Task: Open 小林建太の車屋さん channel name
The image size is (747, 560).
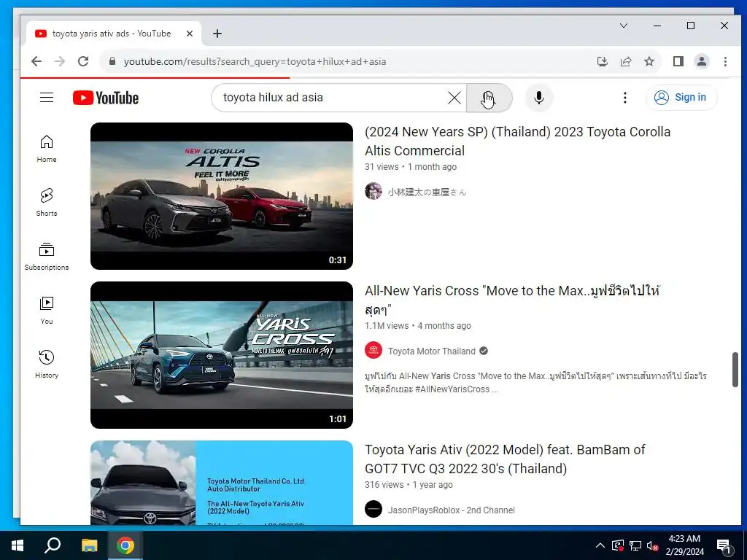Action: coord(427,192)
